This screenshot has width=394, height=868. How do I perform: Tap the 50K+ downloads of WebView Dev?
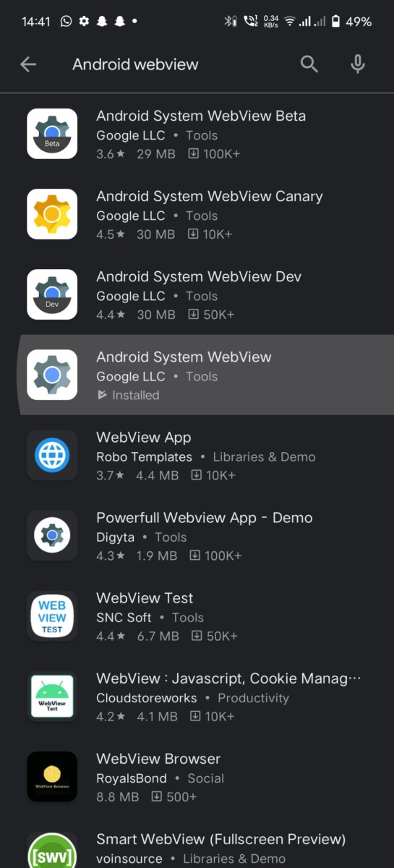coord(212,315)
